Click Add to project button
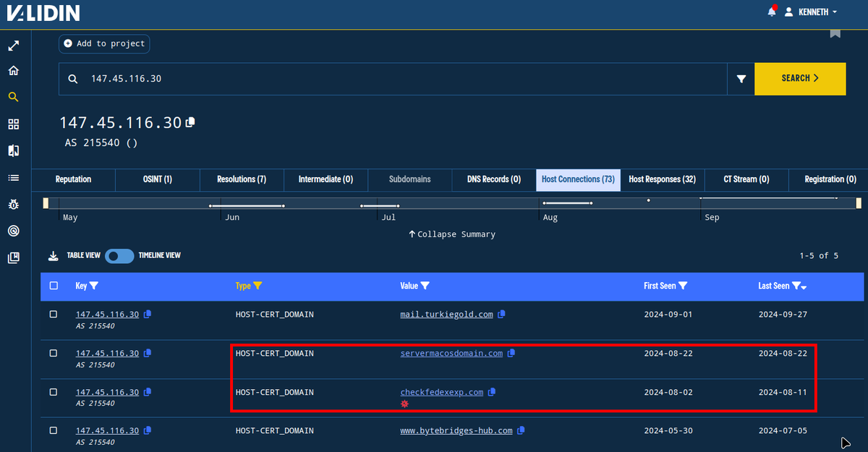868x452 pixels. pyautogui.click(x=104, y=43)
